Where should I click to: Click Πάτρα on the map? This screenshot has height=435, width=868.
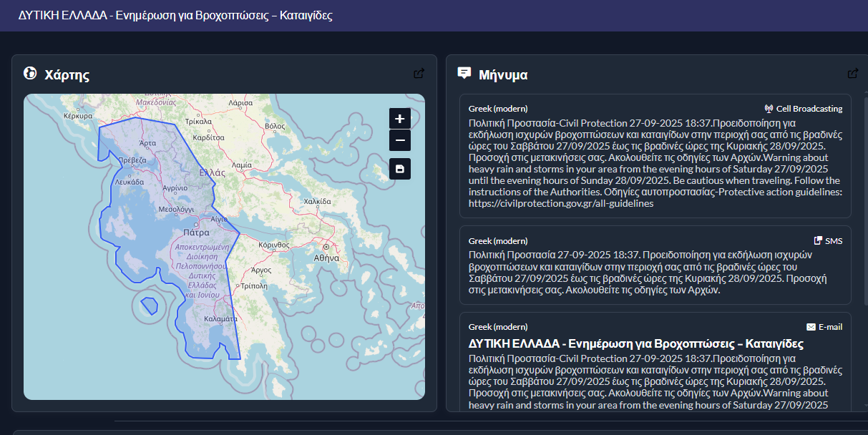[195, 233]
